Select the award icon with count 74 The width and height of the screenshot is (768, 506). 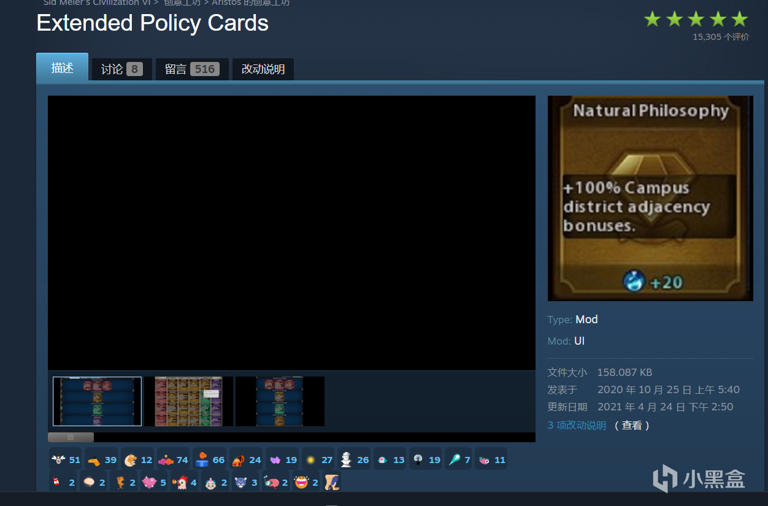[165, 460]
